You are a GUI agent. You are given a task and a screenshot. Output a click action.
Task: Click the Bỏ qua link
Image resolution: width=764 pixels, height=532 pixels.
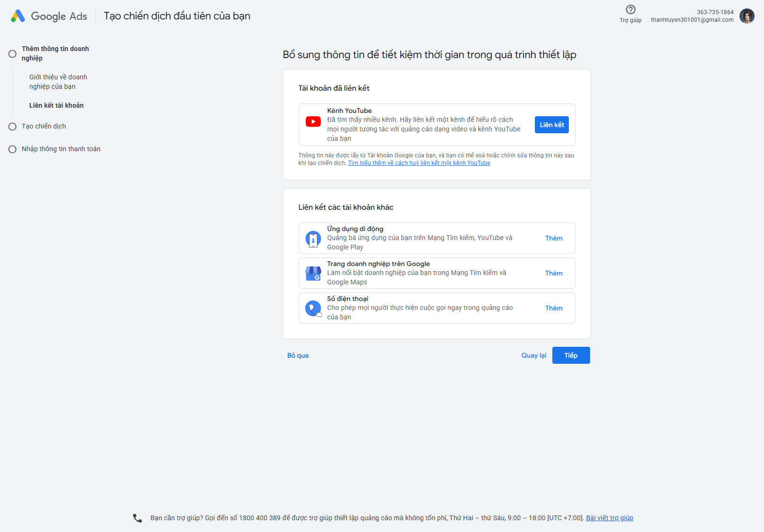pos(298,355)
